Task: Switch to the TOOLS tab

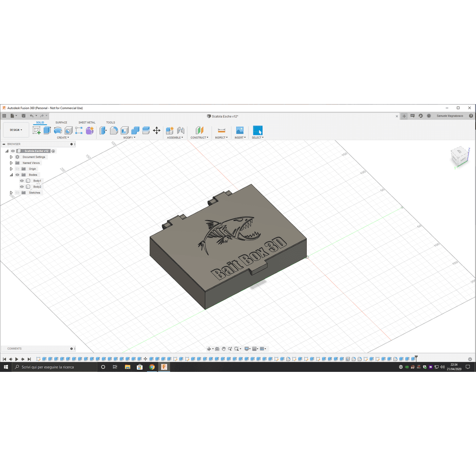Action: click(111, 123)
